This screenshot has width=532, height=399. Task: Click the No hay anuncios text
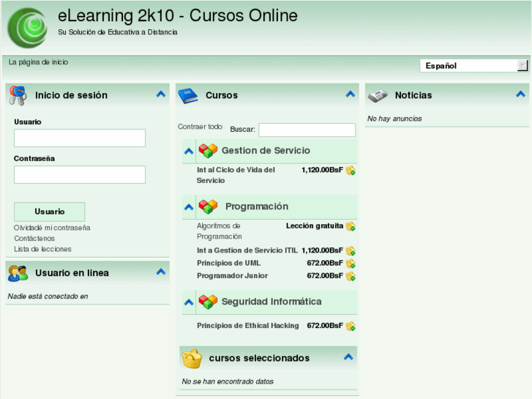(394, 119)
